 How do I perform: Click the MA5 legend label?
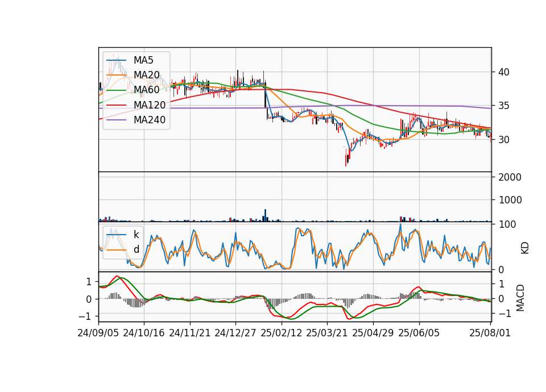point(143,60)
